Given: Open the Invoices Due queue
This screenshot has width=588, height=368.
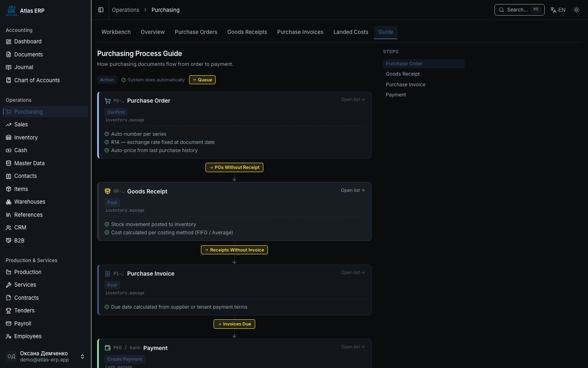Looking at the screenshot, I should click(x=234, y=324).
